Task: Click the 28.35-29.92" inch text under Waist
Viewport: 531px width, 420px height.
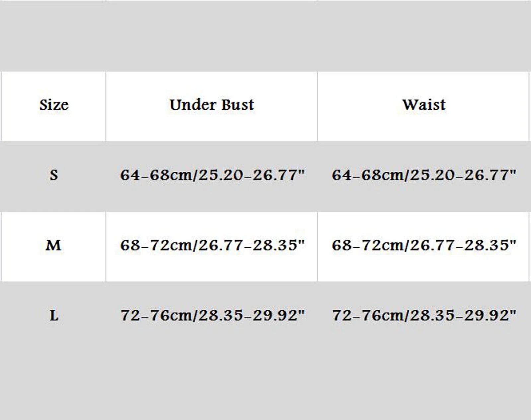Action: point(463,315)
